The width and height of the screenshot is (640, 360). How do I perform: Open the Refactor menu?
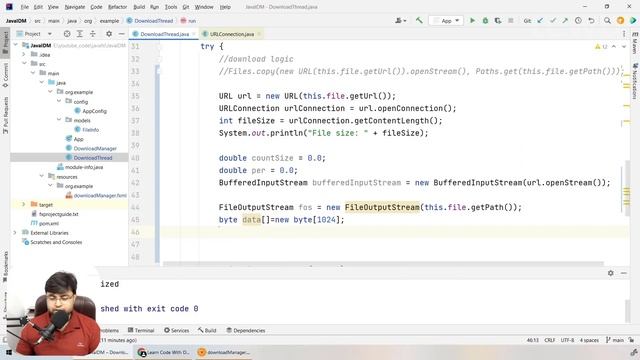tap(118, 7)
